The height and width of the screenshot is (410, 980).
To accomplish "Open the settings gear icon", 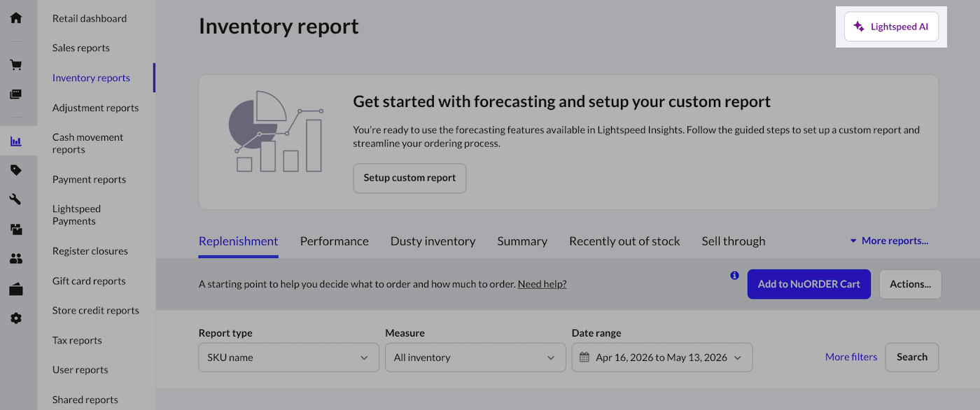I will point(15,318).
